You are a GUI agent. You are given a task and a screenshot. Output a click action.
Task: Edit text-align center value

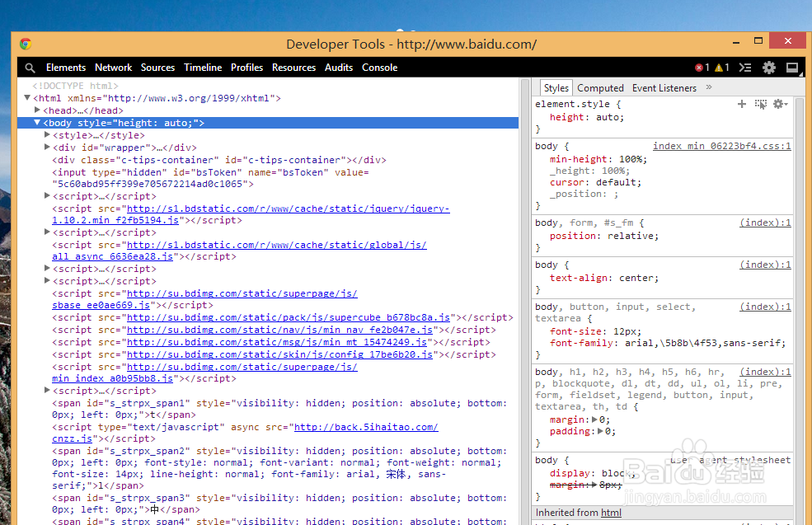(x=636, y=278)
